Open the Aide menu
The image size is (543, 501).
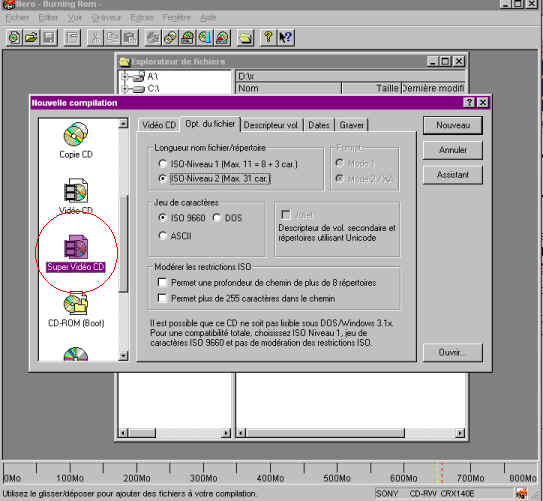(208, 18)
